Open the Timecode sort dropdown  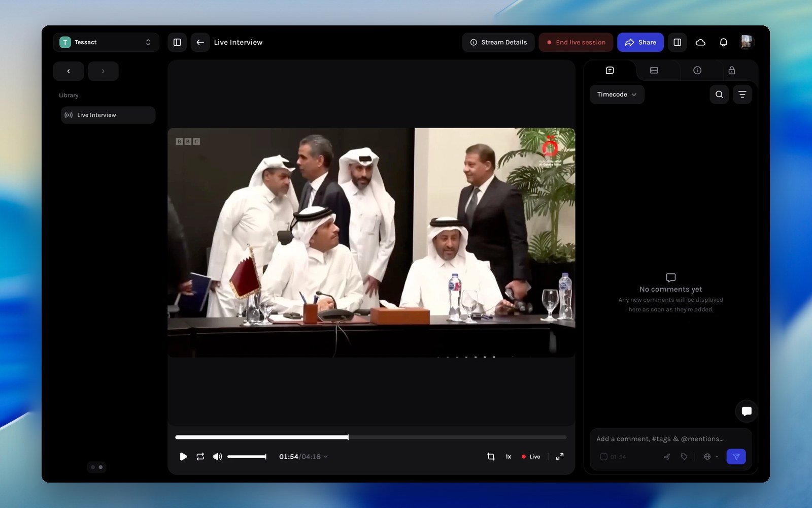pos(617,94)
